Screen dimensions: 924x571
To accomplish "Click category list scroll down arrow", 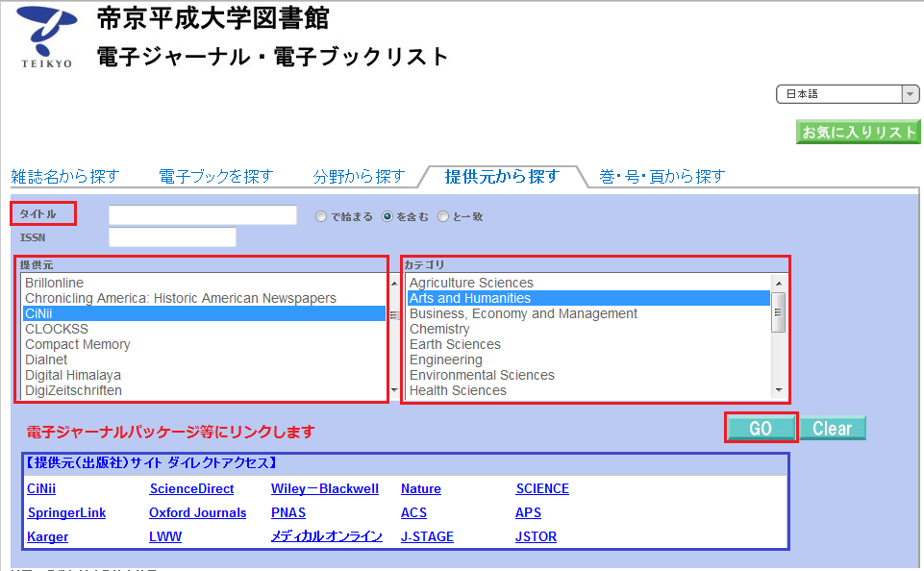I will 779,390.
